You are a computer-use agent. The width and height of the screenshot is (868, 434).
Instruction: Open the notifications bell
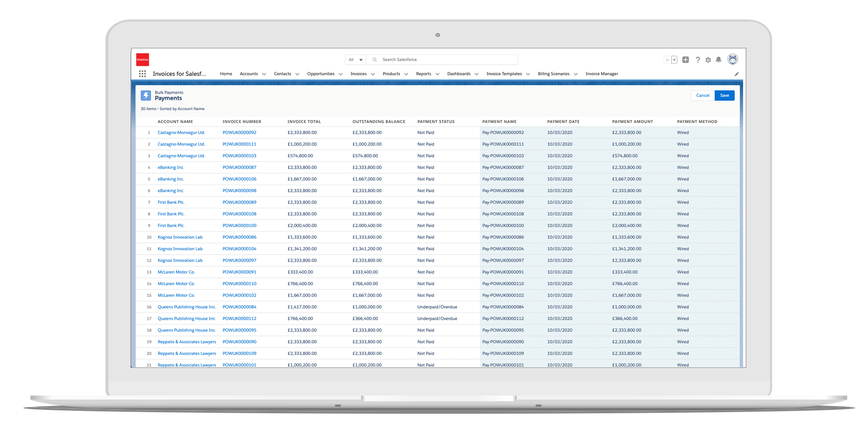pos(719,60)
